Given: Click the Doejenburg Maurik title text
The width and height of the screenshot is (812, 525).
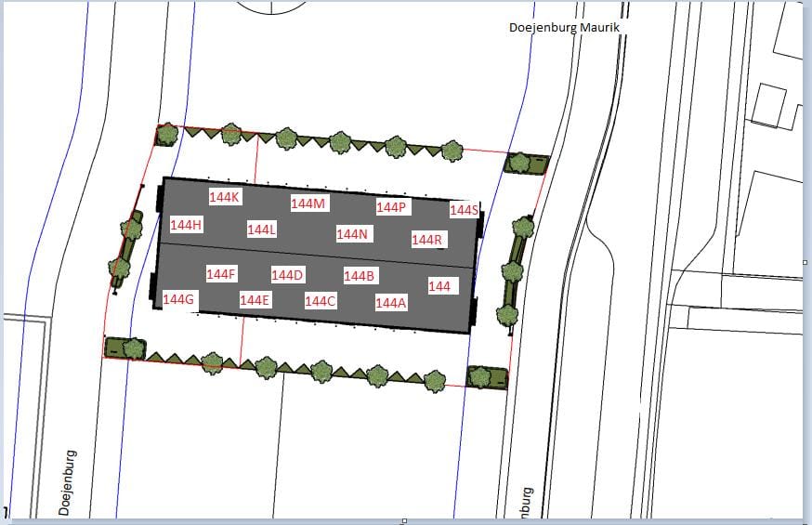Looking at the screenshot, I should (x=564, y=27).
